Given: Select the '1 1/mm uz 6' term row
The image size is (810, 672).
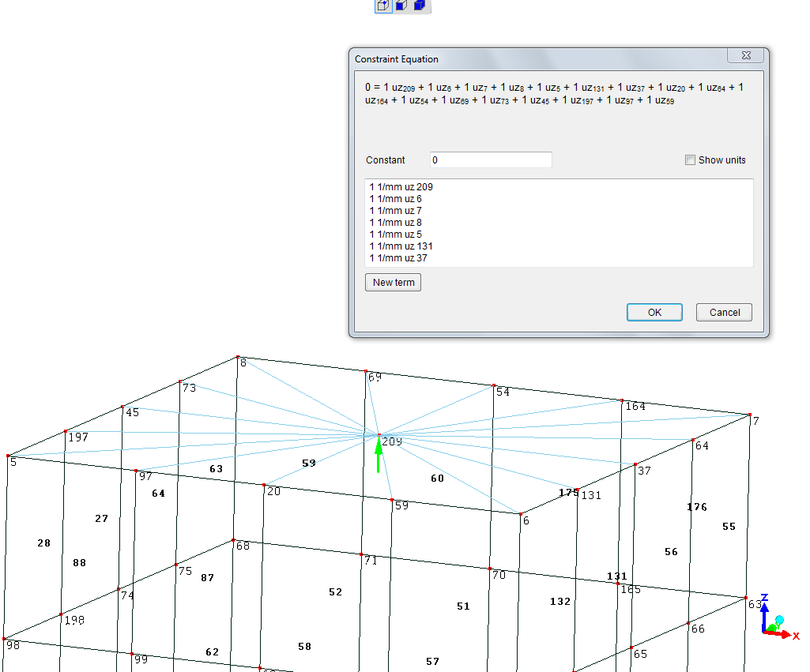Looking at the screenshot, I should click(396, 199).
